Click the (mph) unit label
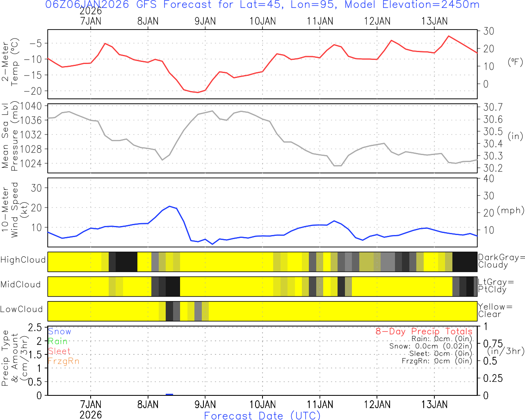This screenshot has height=420, width=525. click(510, 210)
